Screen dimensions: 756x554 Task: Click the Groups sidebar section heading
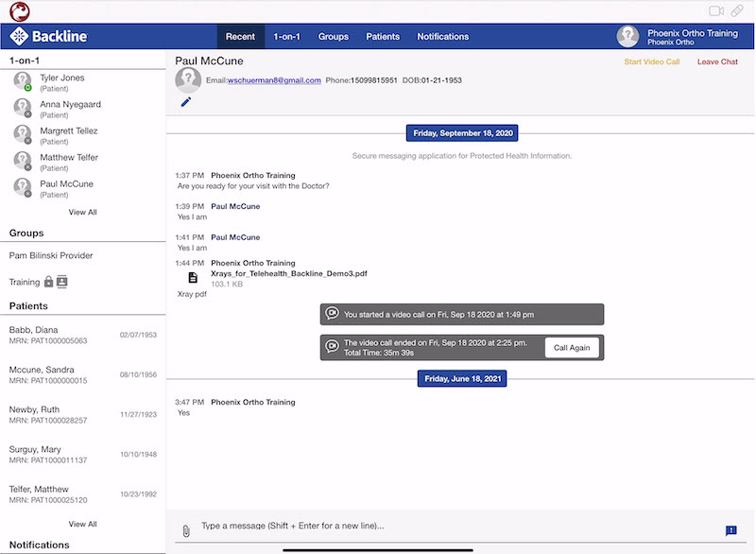click(x=26, y=233)
